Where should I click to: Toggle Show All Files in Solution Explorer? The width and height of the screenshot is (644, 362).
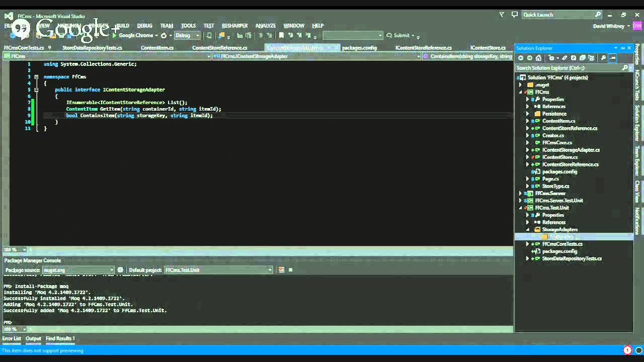point(591,58)
